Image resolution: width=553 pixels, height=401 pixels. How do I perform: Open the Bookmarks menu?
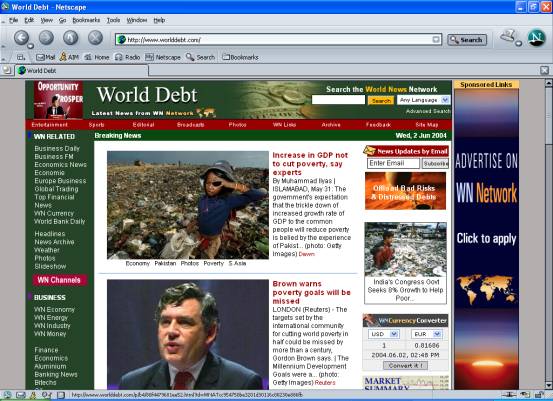[86, 20]
